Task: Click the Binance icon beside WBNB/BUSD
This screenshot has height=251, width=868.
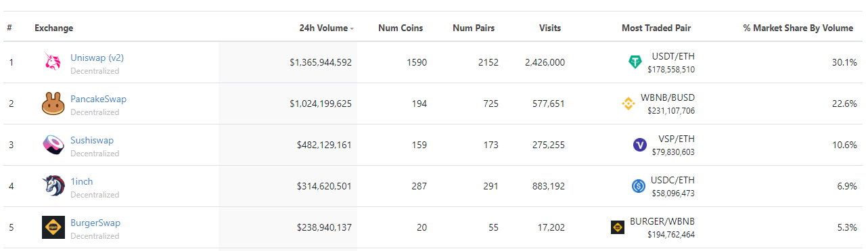Action: coord(629,104)
